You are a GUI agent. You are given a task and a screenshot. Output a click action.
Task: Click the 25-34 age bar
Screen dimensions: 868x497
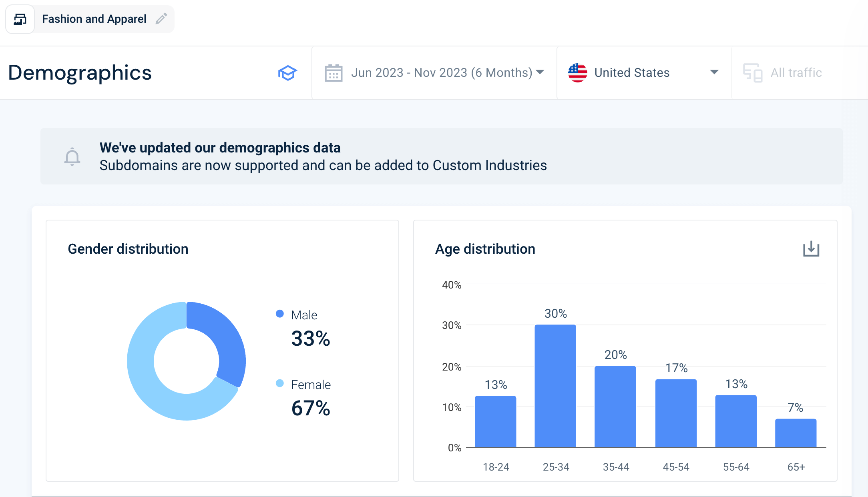tap(555, 386)
